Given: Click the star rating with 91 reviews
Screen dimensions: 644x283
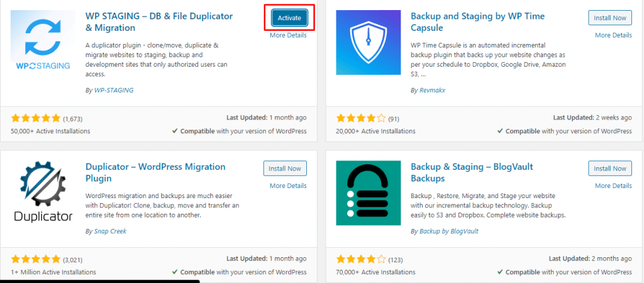Looking at the screenshot, I should tap(361, 119).
